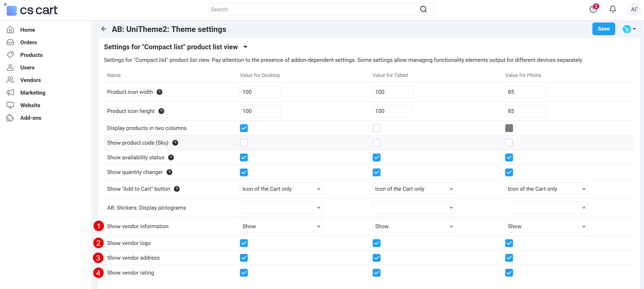
Task: Click the search magnifier icon
Action: [x=423, y=9]
